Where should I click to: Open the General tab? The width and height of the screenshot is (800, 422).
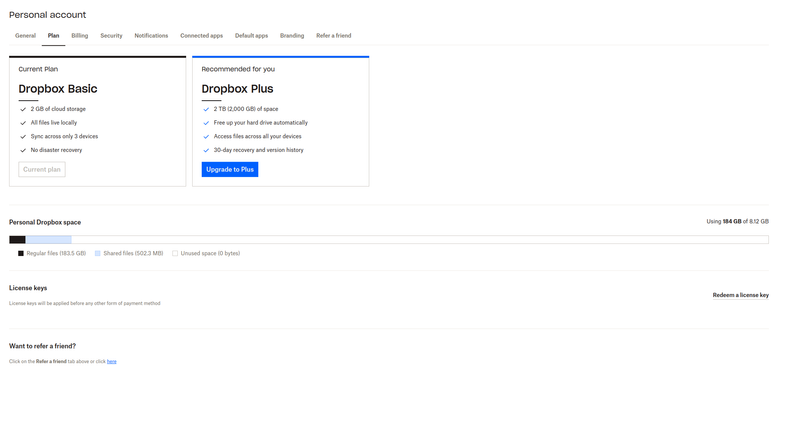point(26,36)
